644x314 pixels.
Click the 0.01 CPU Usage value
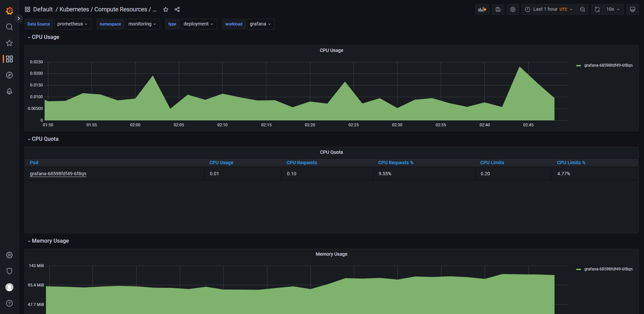(x=214, y=174)
